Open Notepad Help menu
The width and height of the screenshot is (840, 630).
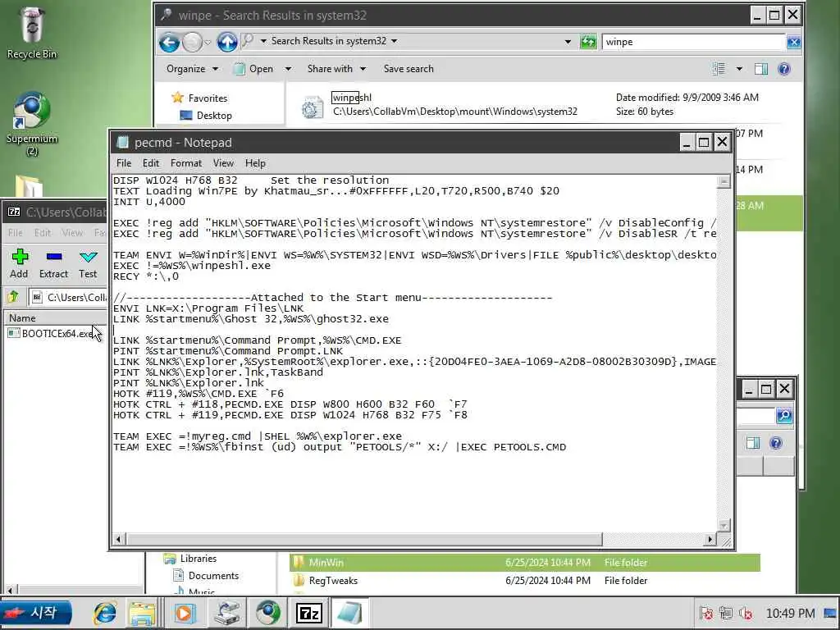click(x=255, y=163)
